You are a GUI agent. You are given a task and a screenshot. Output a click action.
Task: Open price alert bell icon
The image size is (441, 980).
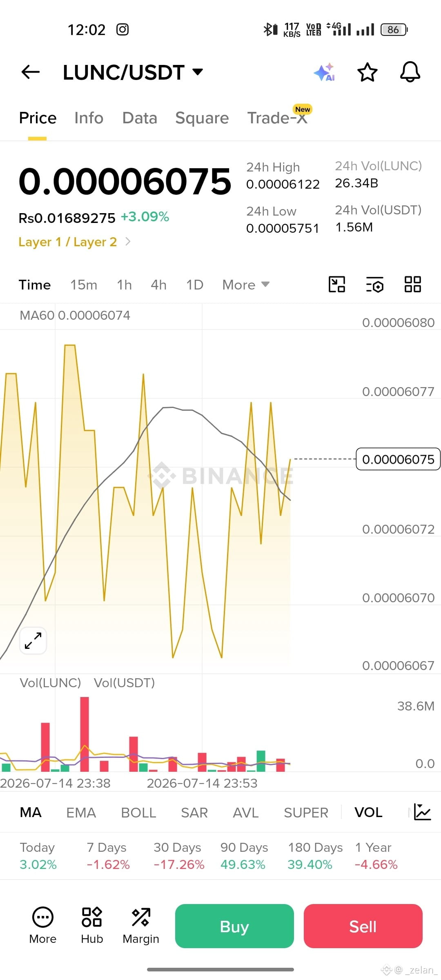coord(410,72)
